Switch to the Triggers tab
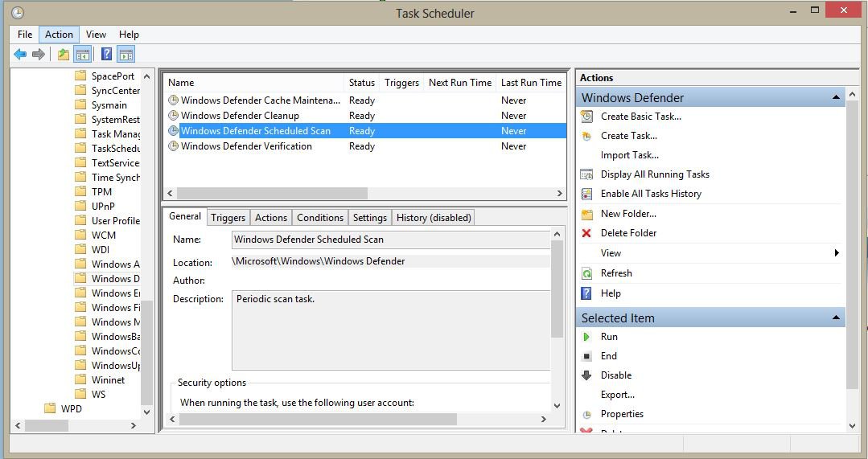This screenshot has width=868, height=459. click(228, 218)
